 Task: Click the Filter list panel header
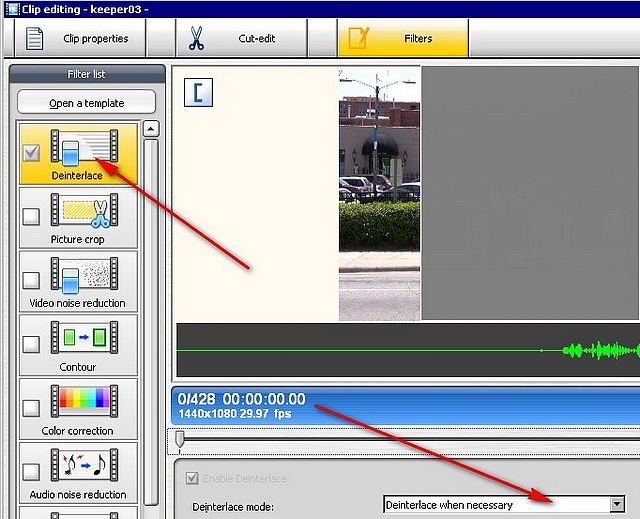pos(87,74)
